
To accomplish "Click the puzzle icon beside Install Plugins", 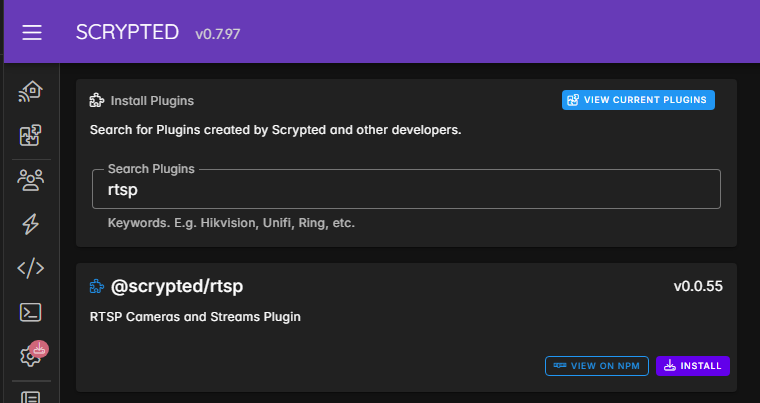I will [97, 100].
